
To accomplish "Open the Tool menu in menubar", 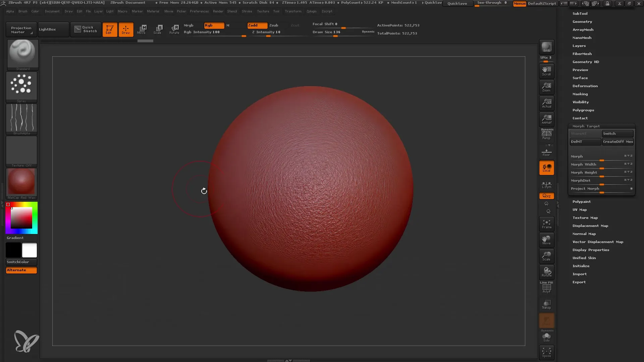I will pos(276,11).
